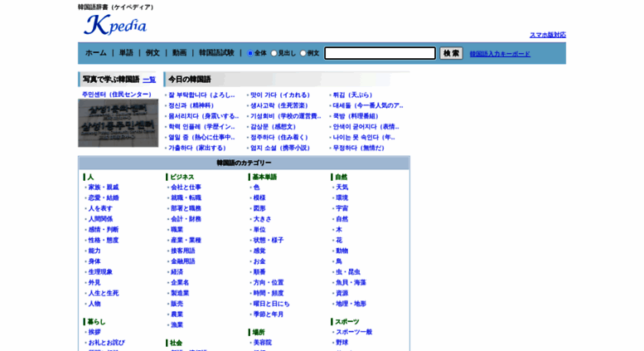Viewport: 644px width, 351px height.
Task: Focus the search text field
Action: (x=380, y=53)
